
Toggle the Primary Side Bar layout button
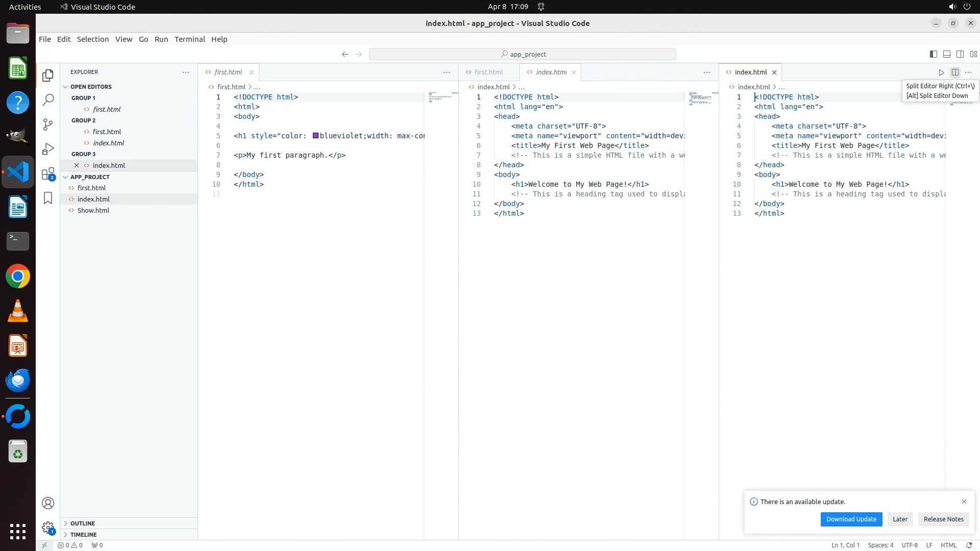coord(933,54)
